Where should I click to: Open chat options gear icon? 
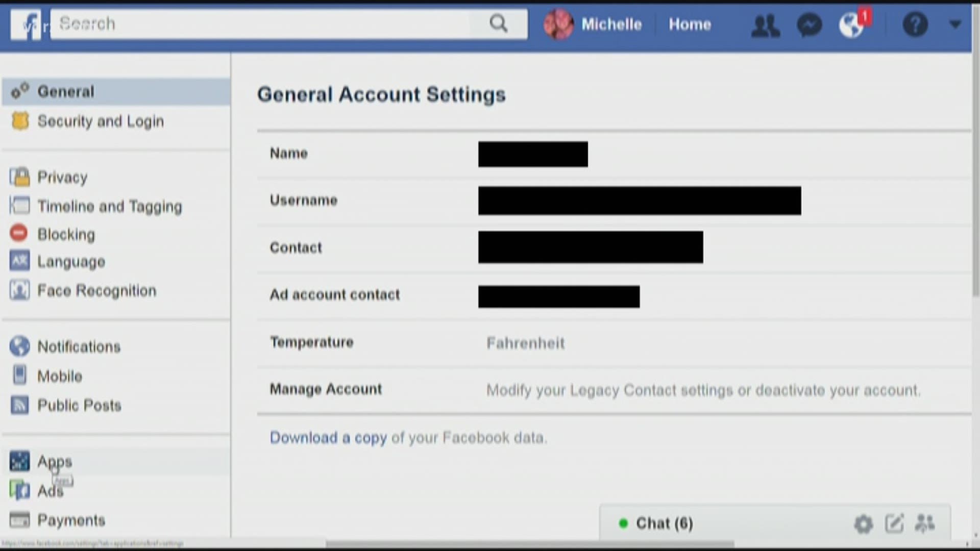pyautogui.click(x=864, y=524)
